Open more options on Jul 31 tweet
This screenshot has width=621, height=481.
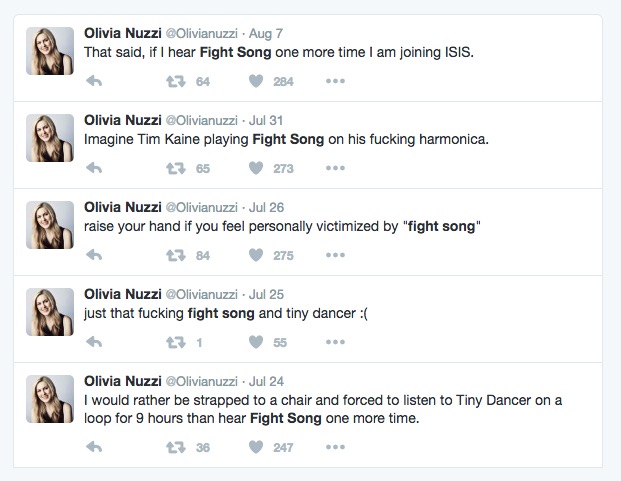[x=335, y=168]
